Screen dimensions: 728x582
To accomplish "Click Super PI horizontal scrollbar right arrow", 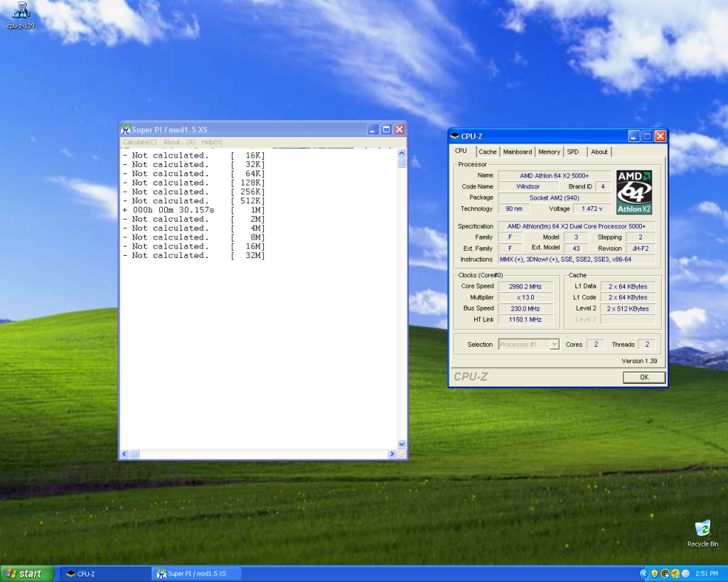I will pos(392,454).
